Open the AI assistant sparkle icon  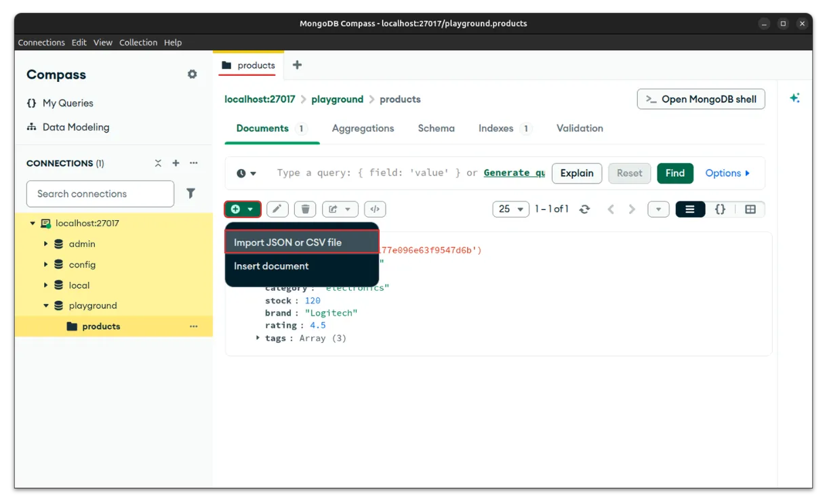tap(794, 98)
